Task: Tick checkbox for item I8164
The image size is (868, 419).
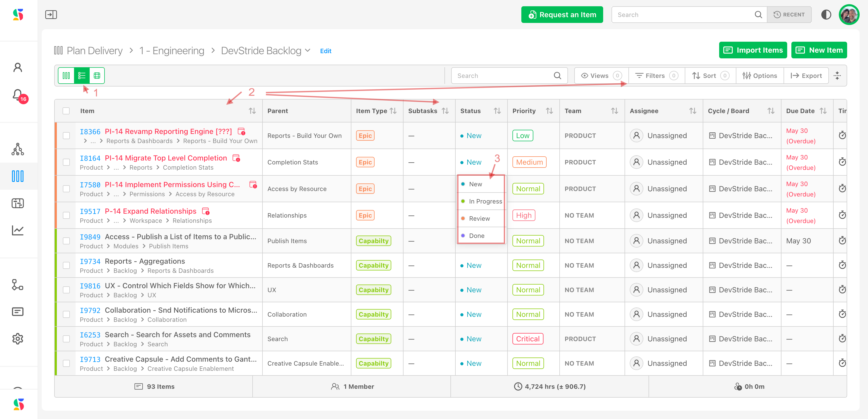Action: (66, 162)
